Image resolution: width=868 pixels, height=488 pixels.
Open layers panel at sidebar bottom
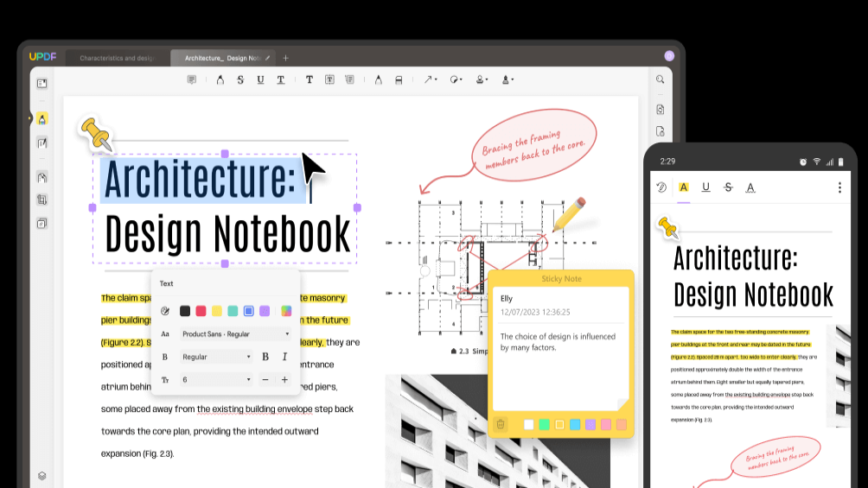tap(42, 476)
